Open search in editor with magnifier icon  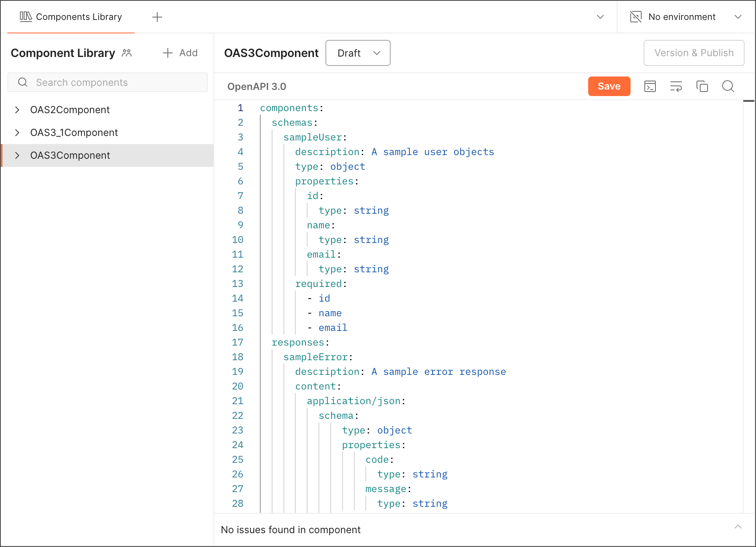click(728, 86)
